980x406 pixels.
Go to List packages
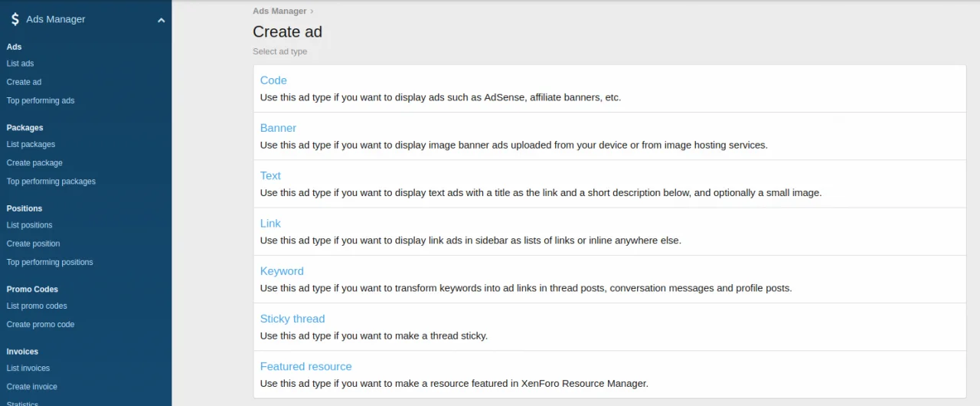[x=31, y=144]
